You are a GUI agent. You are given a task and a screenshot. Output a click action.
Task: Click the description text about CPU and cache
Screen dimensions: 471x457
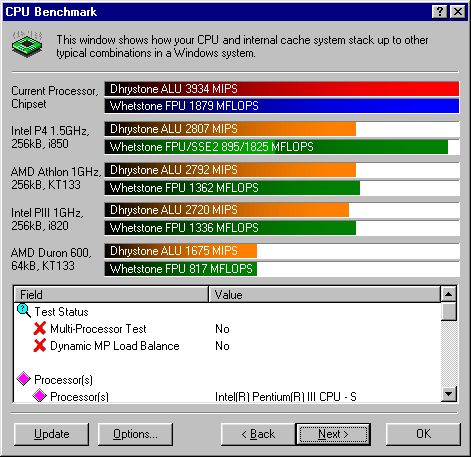(x=242, y=46)
